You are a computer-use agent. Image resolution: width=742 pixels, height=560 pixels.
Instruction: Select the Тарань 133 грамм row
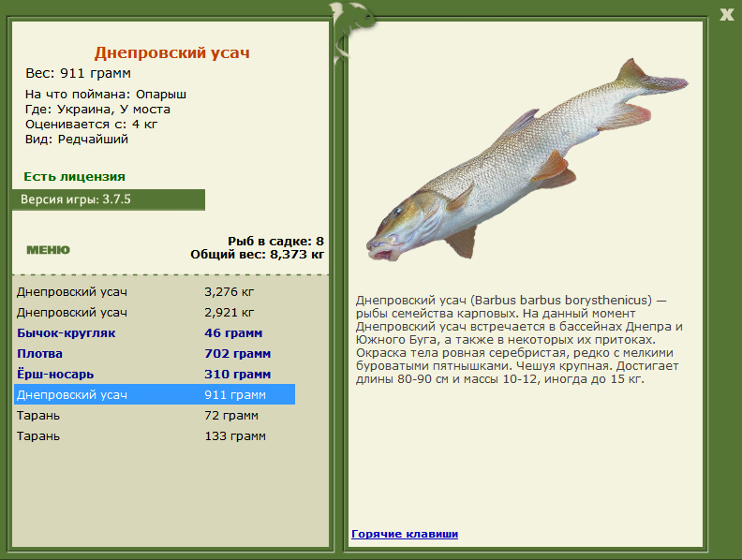(x=155, y=436)
